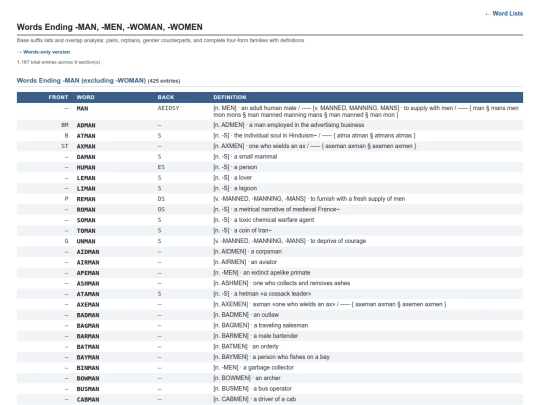Select the word BADMAN
540x405 pixels.
[x=88, y=315]
